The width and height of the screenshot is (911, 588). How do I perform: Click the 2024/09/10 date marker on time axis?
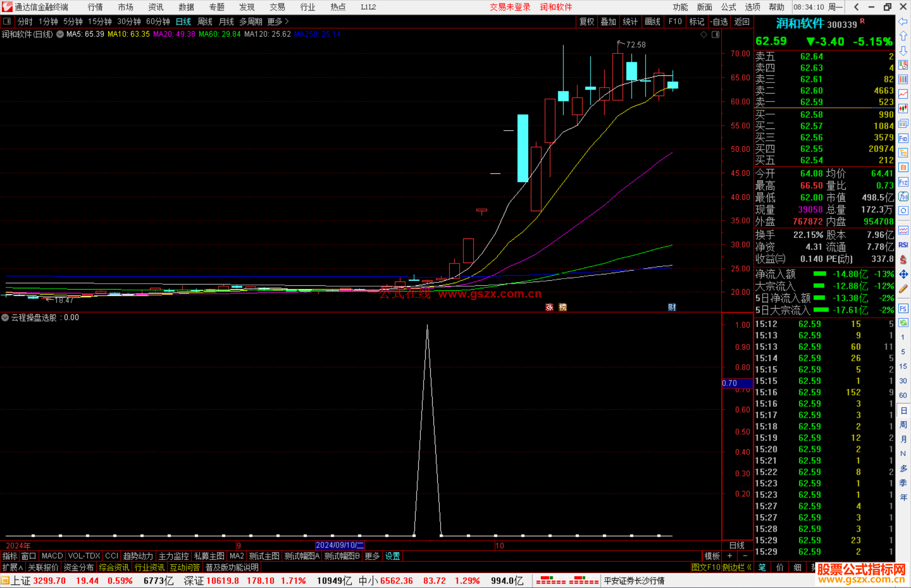tap(340, 545)
